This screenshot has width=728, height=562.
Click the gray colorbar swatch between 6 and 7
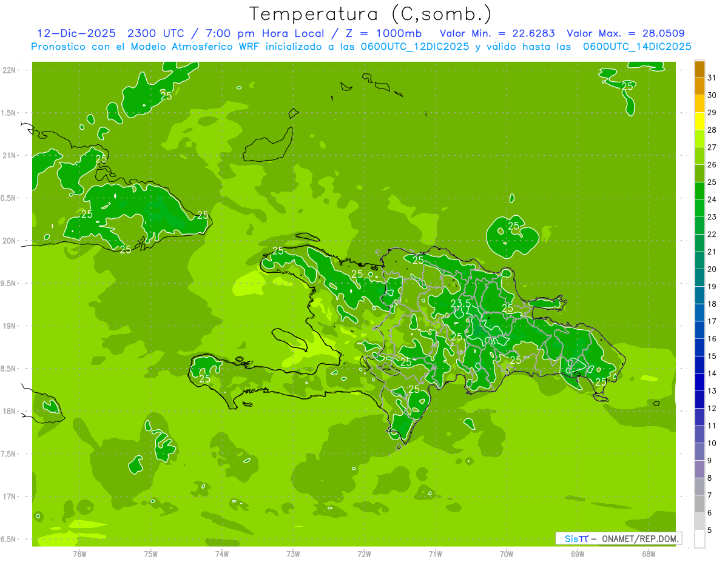click(699, 504)
